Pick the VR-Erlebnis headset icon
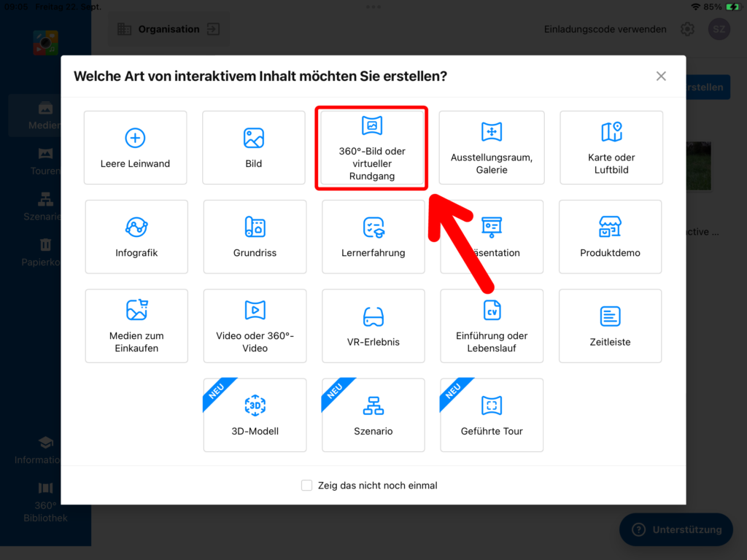 click(x=373, y=316)
